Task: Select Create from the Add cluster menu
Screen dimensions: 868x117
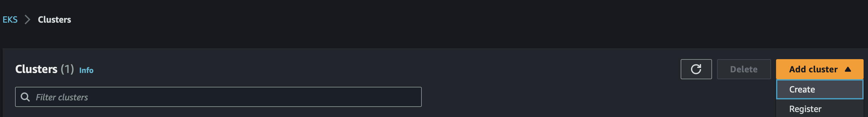Action: pyautogui.click(x=819, y=89)
